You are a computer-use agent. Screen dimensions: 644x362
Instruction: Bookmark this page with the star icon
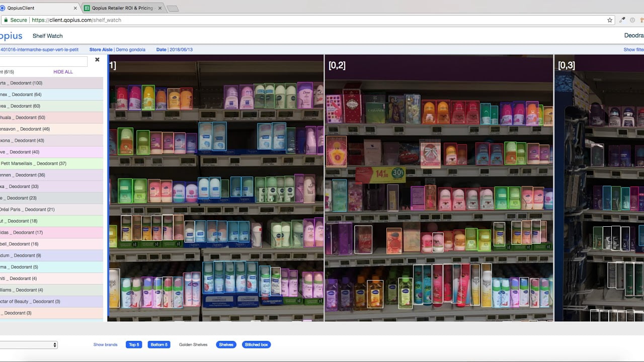[610, 20]
